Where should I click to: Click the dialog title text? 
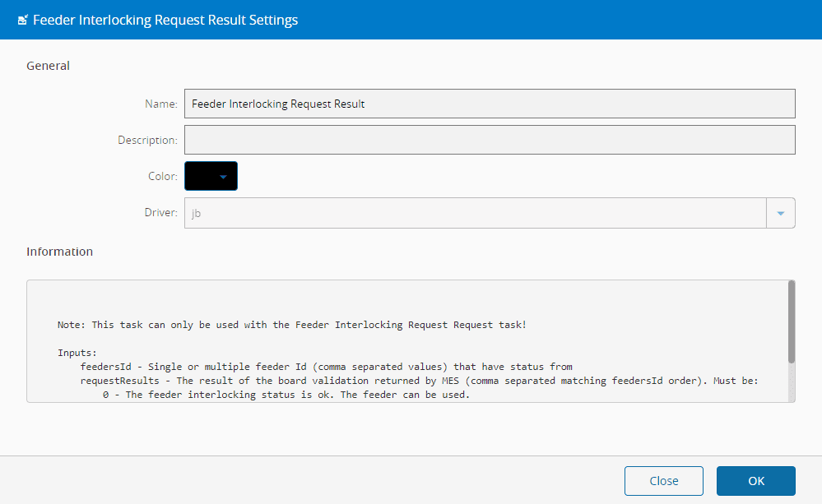(165, 20)
